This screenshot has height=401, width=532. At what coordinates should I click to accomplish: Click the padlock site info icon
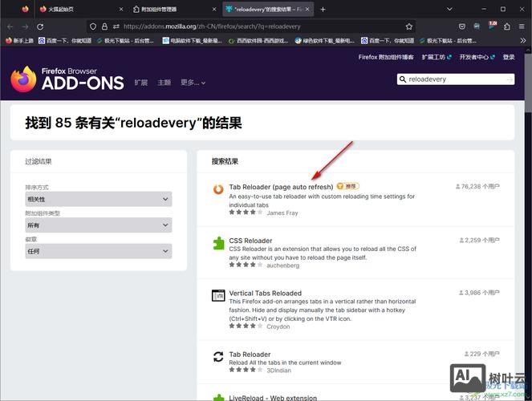click(104, 26)
